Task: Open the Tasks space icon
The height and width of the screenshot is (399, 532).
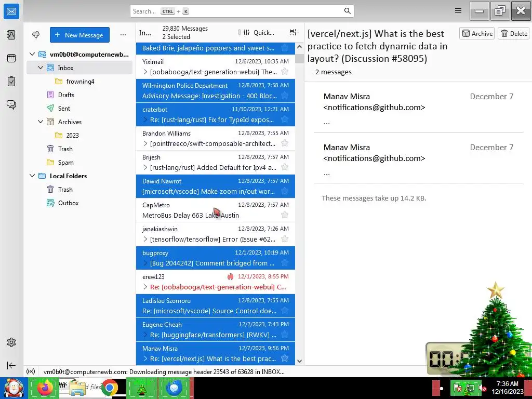Action: point(11,82)
